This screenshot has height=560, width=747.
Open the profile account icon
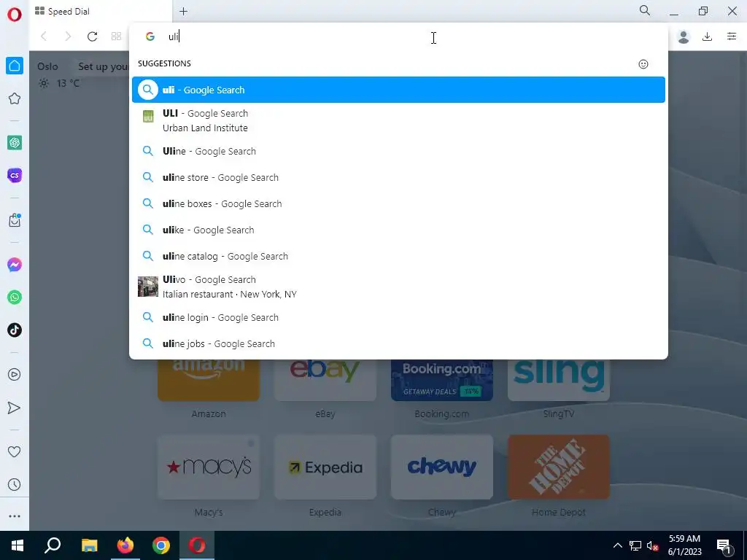pos(684,36)
